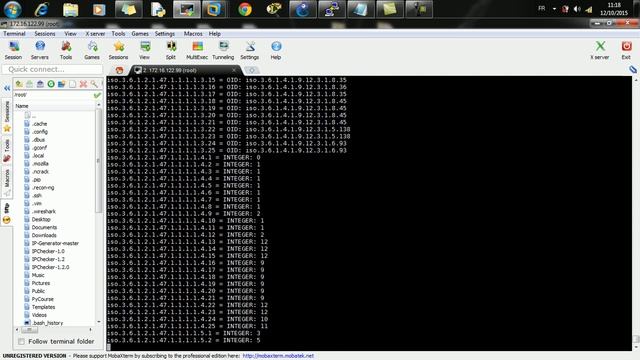
Task: Open the Tools toolbar icon
Action: click(66, 50)
